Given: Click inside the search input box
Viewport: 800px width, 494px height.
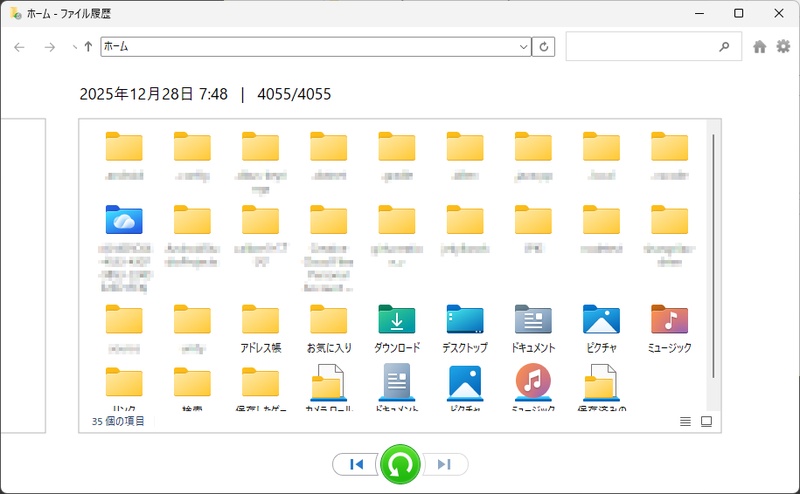Looking at the screenshot, I should coord(640,47).
